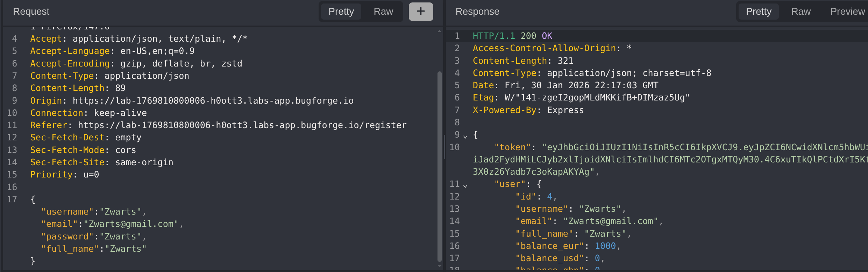
Task: Click the request body "email" line
Action: pyautogui.click(x=112, y=224)
